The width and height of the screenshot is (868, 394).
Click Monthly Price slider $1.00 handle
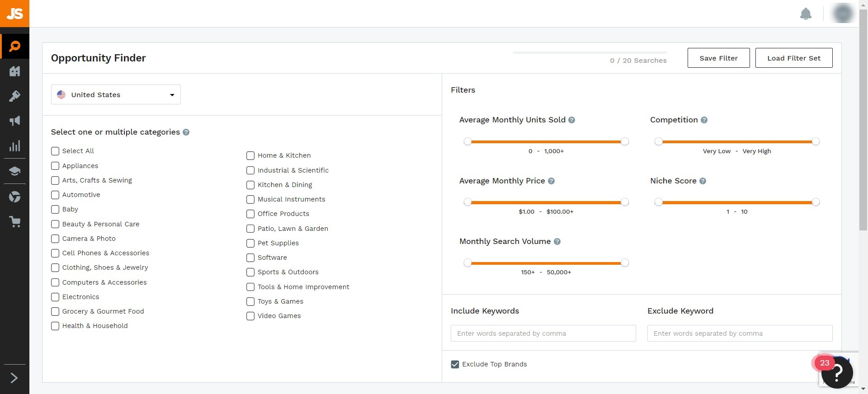pyautogui.click(x=467, y=202)
